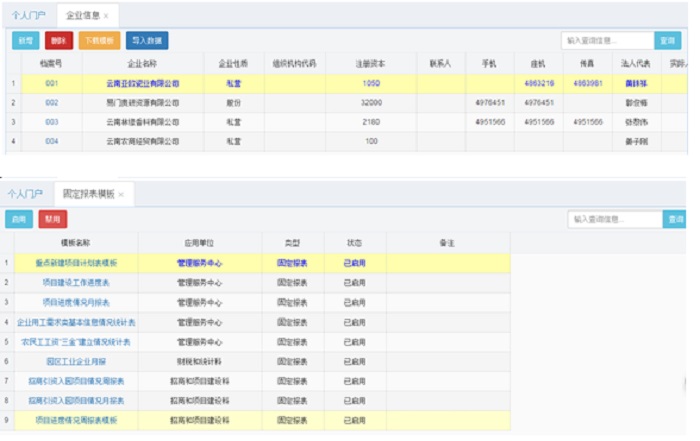Select the 企业信息 tab
This screenshot has height=441, width=700.
pyautogui.click(x=83, y=16)
